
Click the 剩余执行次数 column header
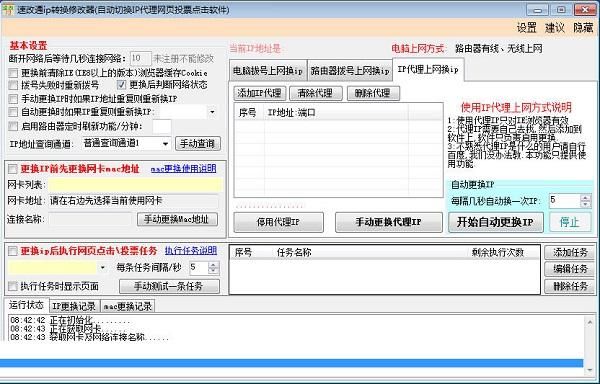497,252
